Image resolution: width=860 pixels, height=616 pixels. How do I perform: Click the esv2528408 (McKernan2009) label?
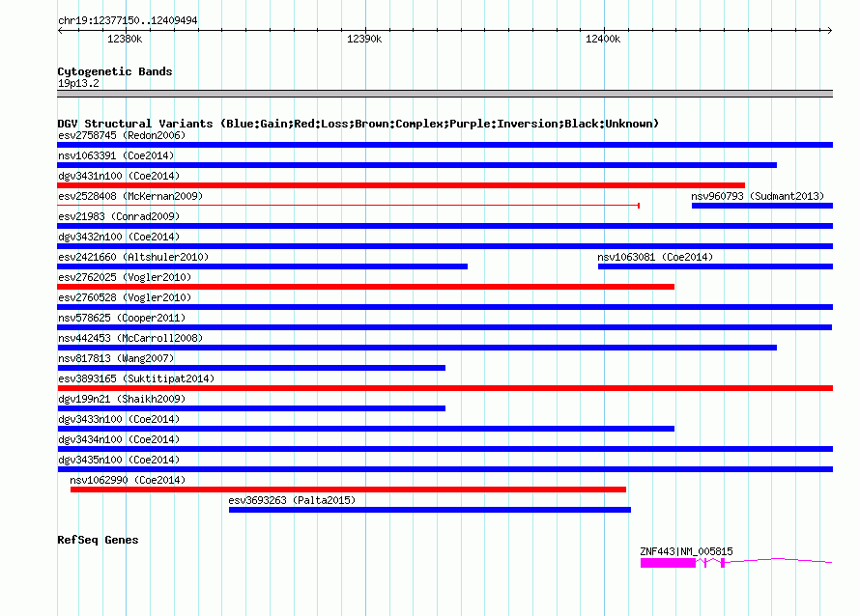[130, 196]
